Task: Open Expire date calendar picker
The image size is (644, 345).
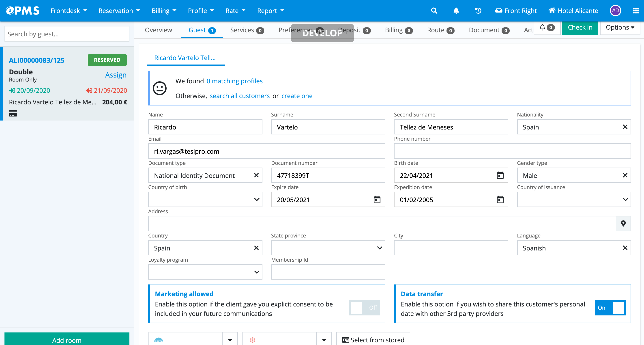Action: pos(377,200)
